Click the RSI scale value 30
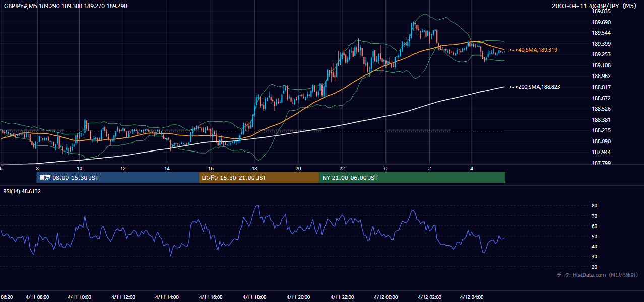Screen dimensions: 644x302 click(594, 257)
